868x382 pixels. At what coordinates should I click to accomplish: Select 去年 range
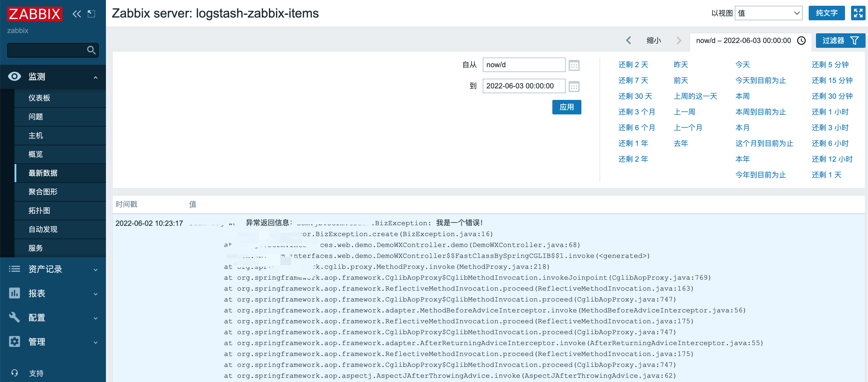coord(681,143)
